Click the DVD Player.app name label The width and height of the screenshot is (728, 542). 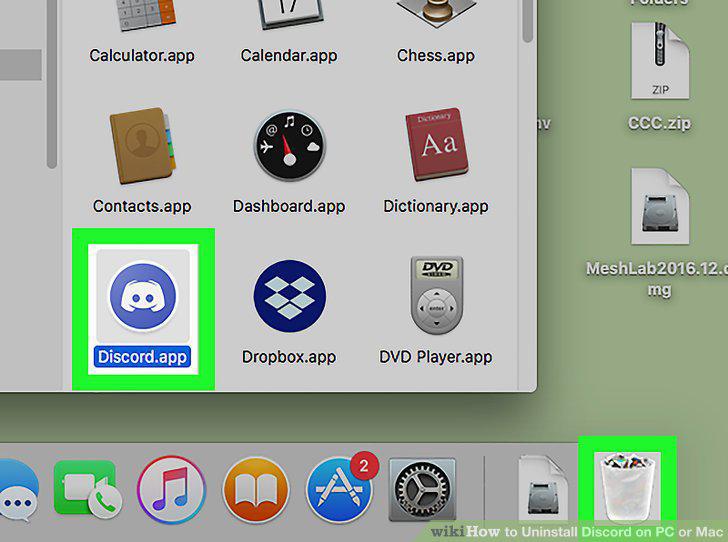pos(436,357)
